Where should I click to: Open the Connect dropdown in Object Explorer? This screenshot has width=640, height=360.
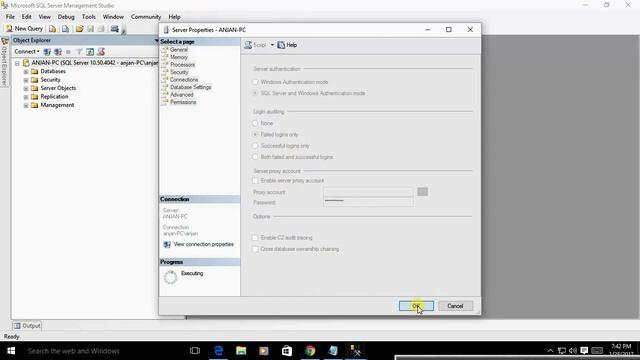tap(27, 51)
